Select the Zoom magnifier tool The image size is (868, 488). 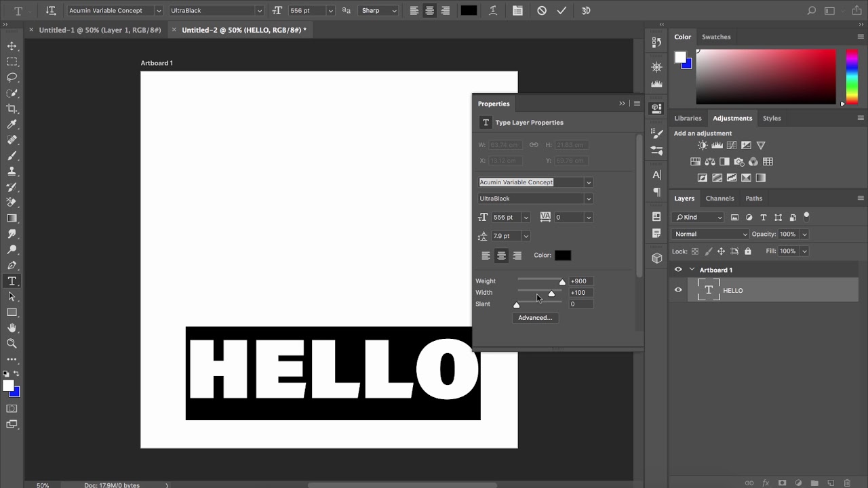coord(12,344)
